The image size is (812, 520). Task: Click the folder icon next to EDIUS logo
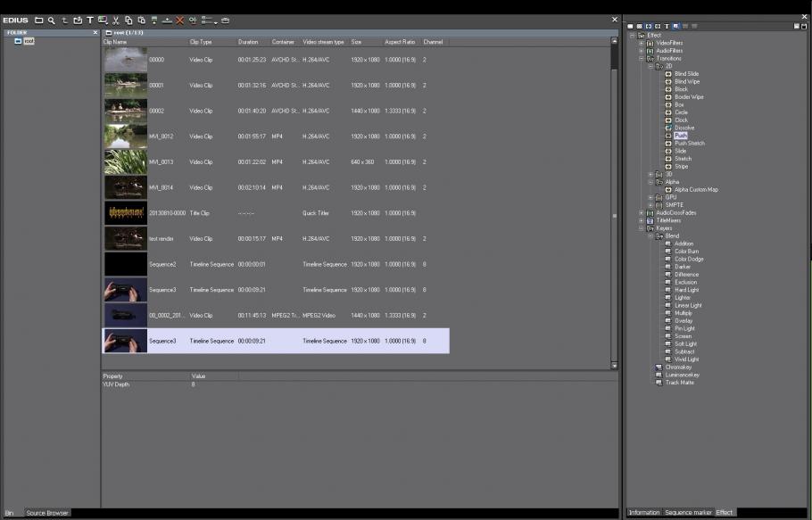coord(38,20)
